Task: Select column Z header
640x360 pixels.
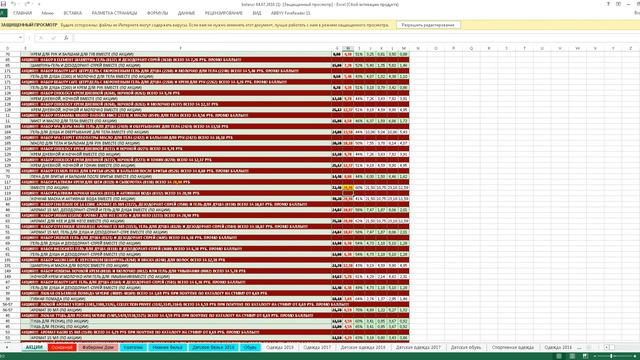Action: [x=631, y=48]
